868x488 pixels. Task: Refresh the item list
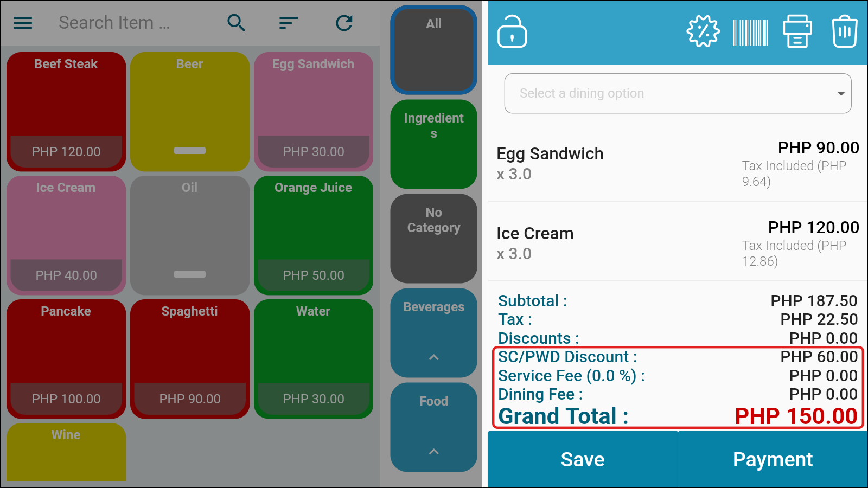[x=344, y=23]
